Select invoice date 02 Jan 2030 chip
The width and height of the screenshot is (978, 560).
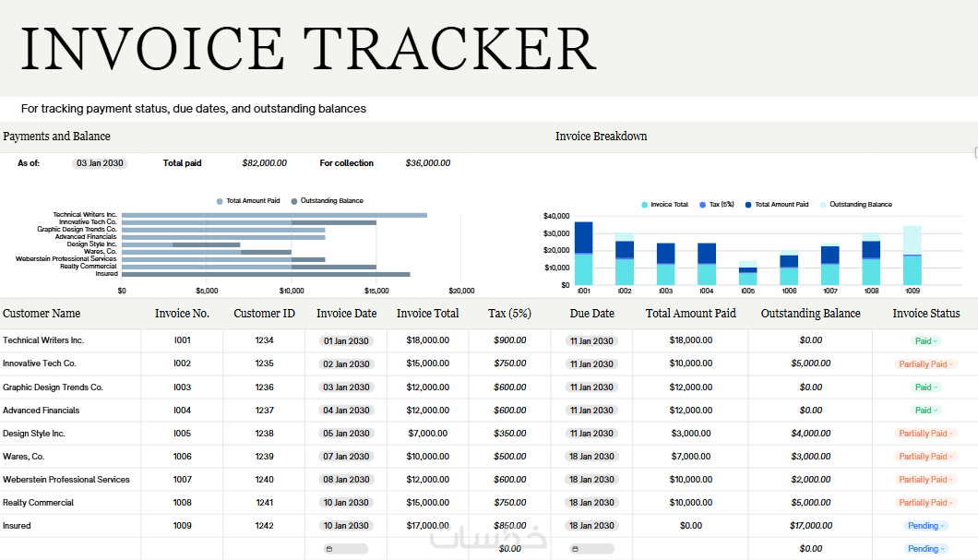[x=346, y=364]
